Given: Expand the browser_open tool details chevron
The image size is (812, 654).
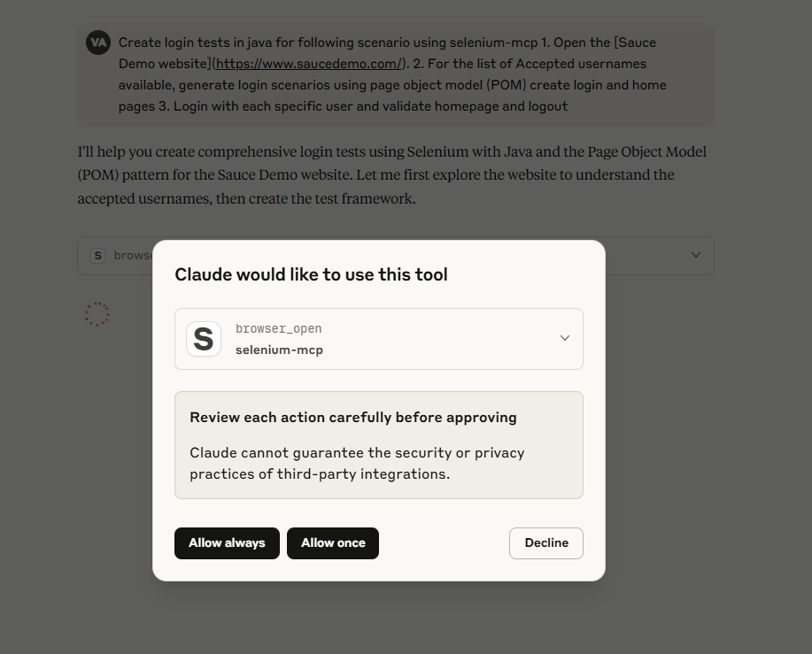Looking at the screenshot, I should 565,338.
